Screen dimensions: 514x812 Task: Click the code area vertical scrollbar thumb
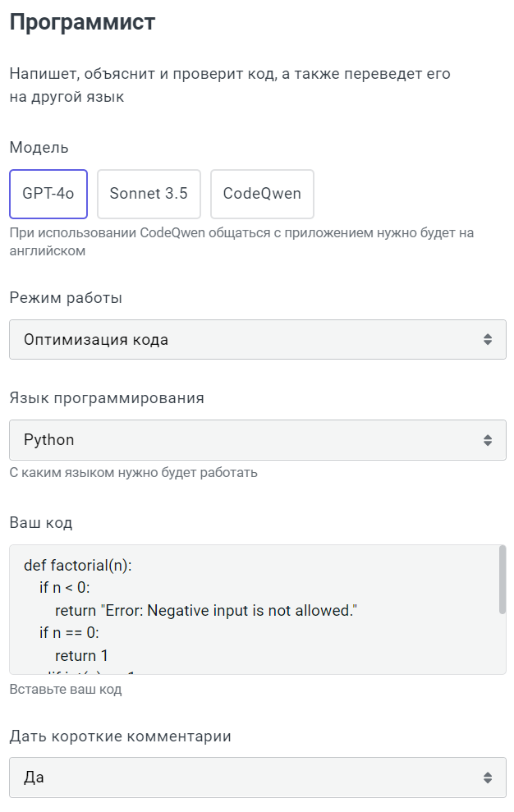coord(502,580)
